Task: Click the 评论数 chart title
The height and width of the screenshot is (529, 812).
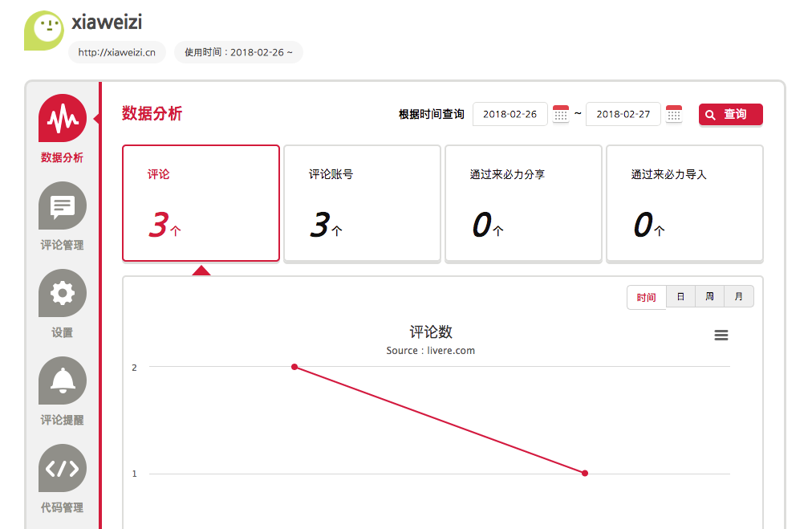Action: pos(431,332)
